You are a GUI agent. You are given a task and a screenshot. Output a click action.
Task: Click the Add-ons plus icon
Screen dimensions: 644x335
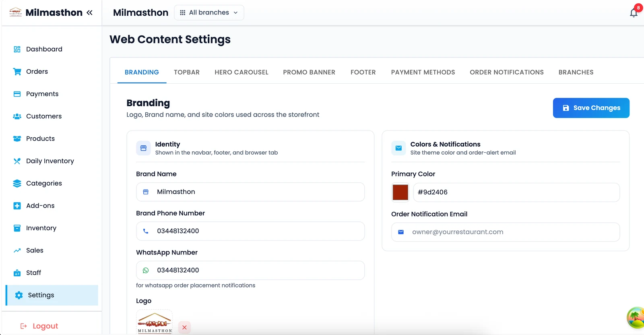coord(17,206)
